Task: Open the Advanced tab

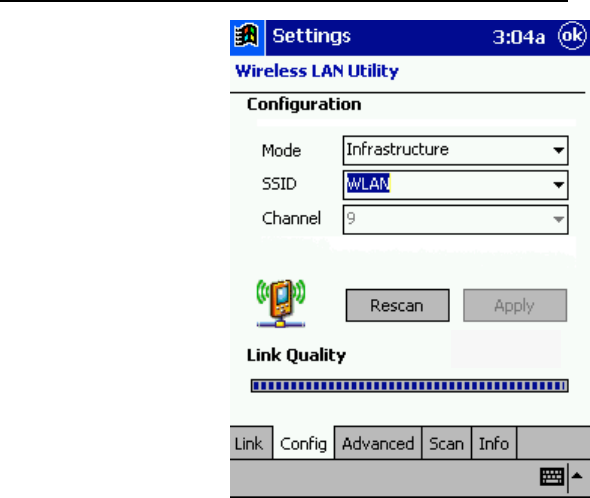Action: [x=378, y=443]
